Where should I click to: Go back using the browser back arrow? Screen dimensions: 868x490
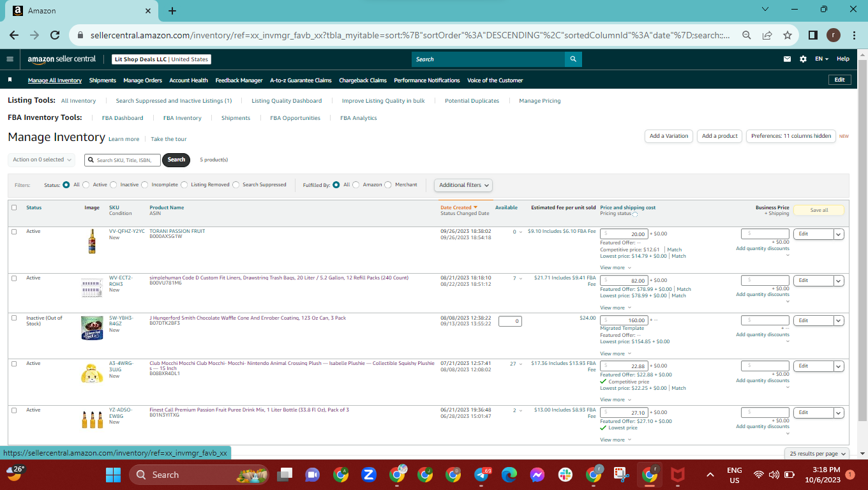[14, 35]
